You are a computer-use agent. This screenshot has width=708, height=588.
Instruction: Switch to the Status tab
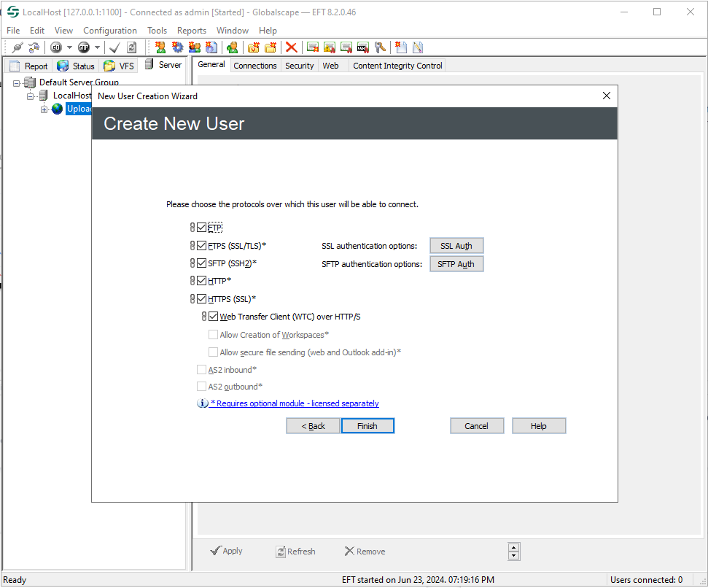pyautogui.click(x=76, y=66)
